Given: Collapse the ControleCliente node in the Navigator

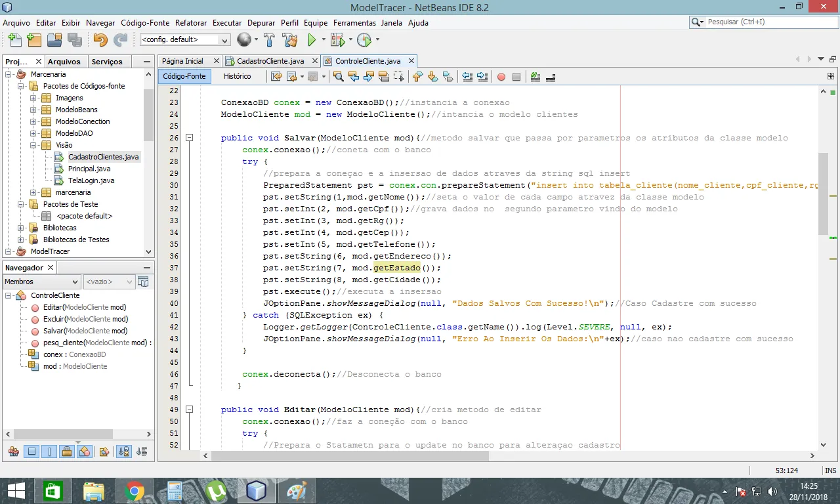Looking at the screenshot, I should 9,295.
